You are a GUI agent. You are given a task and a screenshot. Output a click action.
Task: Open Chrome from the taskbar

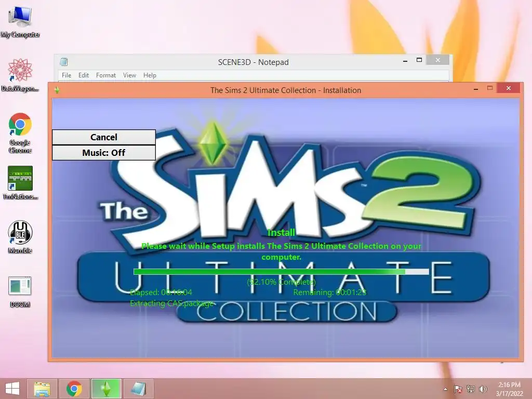(x=74, y=389)
